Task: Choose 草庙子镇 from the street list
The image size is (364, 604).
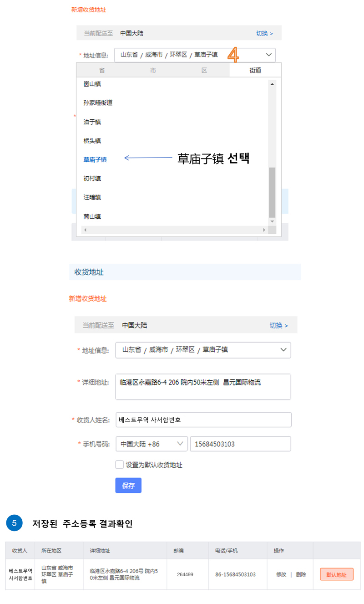Action: click(x=95, y=159)
